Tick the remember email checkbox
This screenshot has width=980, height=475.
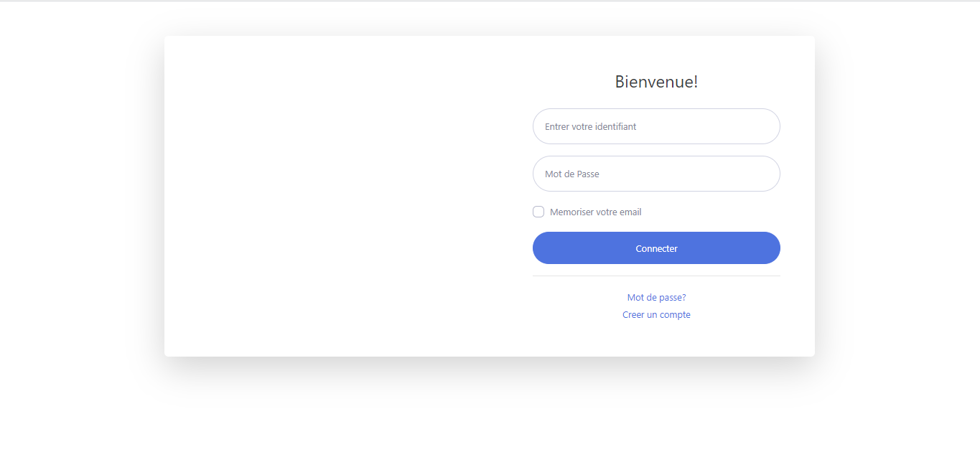click(x=538, y=212)
